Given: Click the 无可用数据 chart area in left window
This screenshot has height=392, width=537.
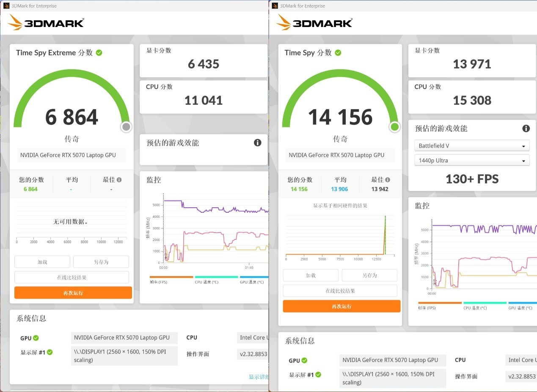Looking at the screenshot, I should pos(71,222).
